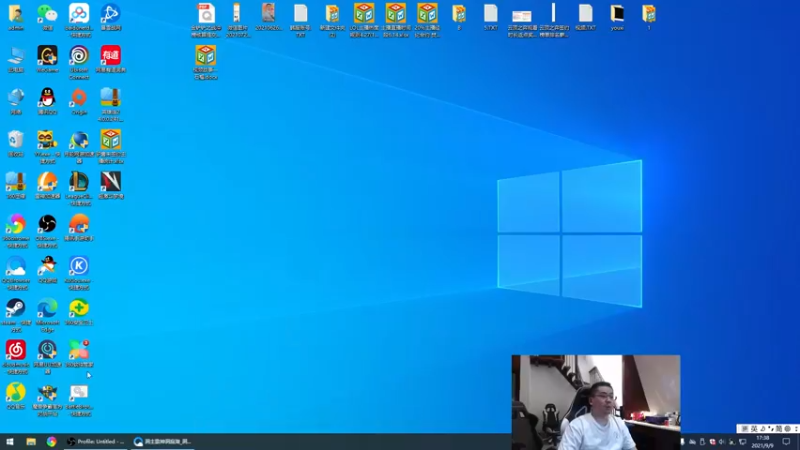Select the PDF file at top of desktop

[206, 20]
